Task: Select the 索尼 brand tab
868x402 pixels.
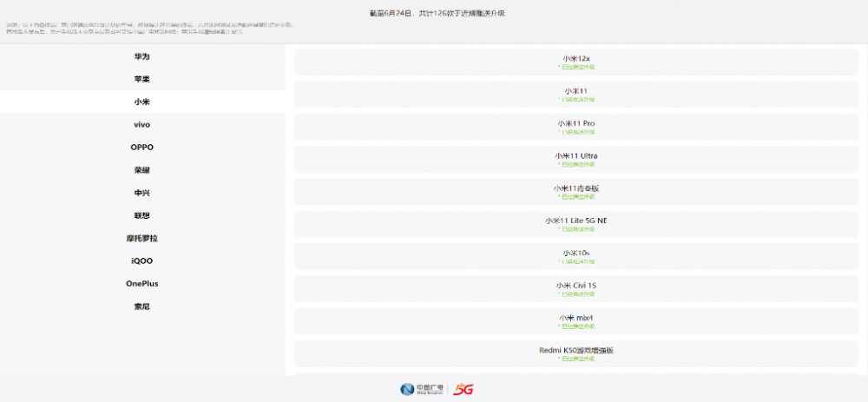Action: pos(142,306)
